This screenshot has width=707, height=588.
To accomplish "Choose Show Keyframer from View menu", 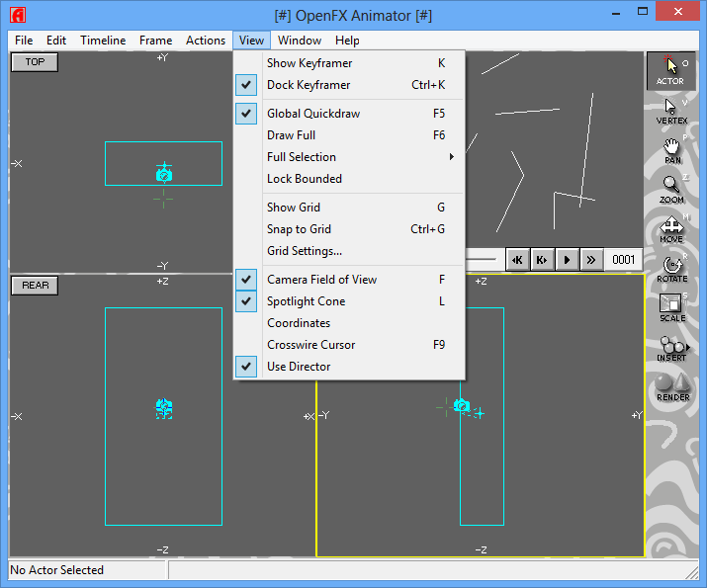I will click(349, 63).
